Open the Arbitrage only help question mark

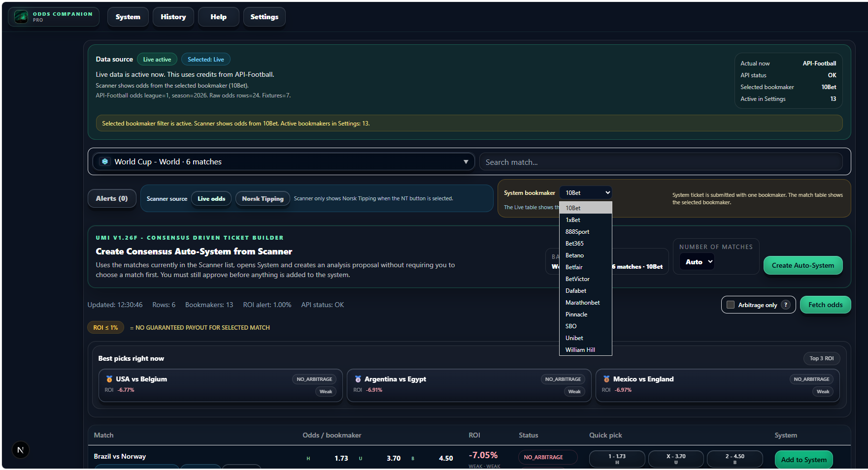pyautogui.click(x=786, y=305)
